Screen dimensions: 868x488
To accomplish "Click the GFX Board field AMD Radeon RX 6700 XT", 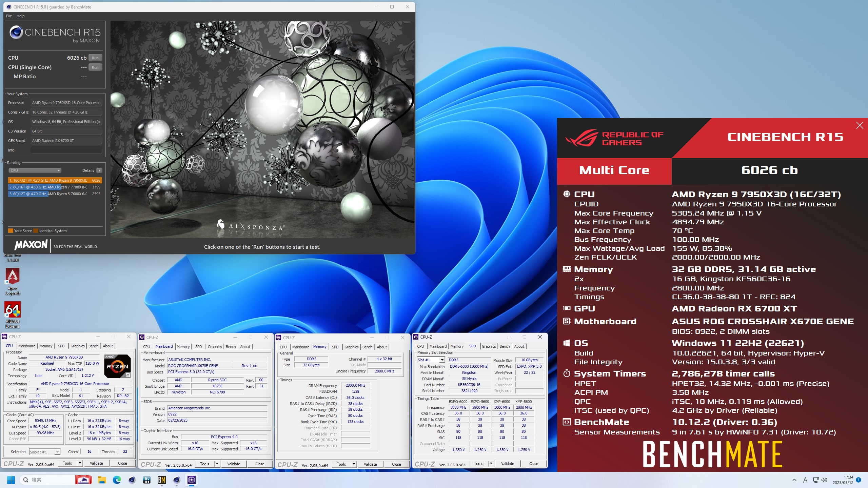I will click(66, 141).
